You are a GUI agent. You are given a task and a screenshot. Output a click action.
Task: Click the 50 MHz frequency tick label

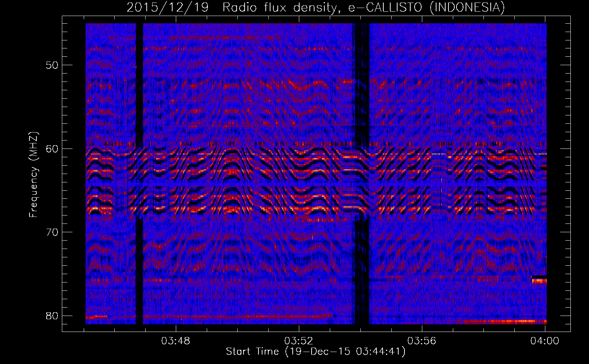[52, 65]
